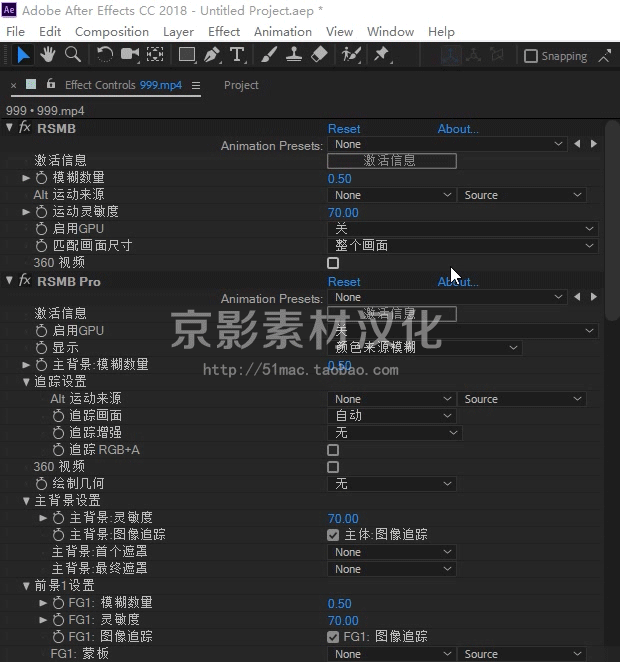Select the Rotation tool
The image size is (620, 662).
(x=104, y=55)
